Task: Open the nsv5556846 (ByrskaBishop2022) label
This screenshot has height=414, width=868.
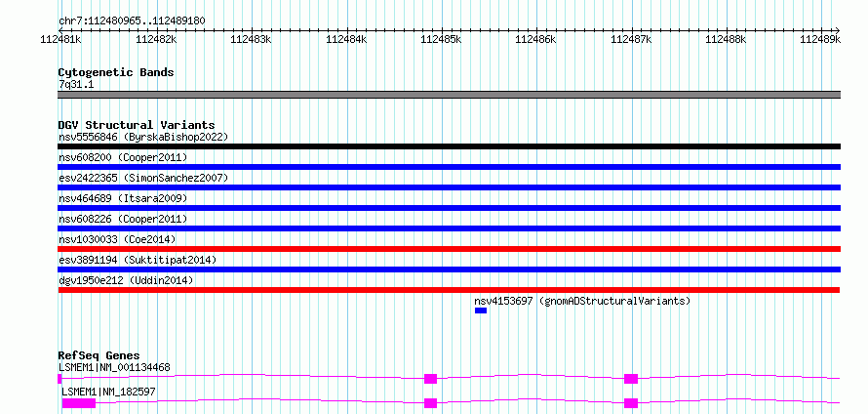Action: 143,137
